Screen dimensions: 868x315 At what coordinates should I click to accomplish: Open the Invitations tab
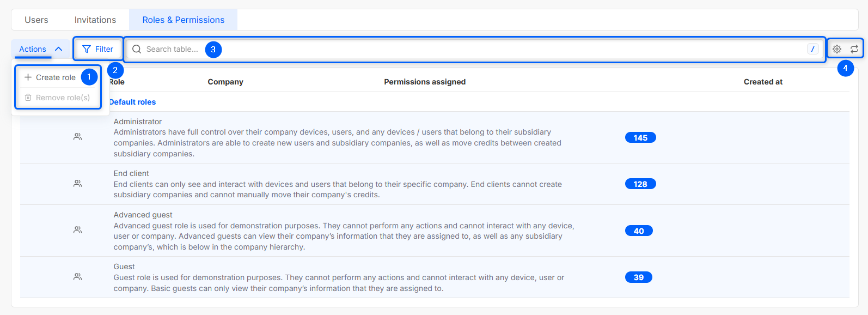click(x=95, y=20)
